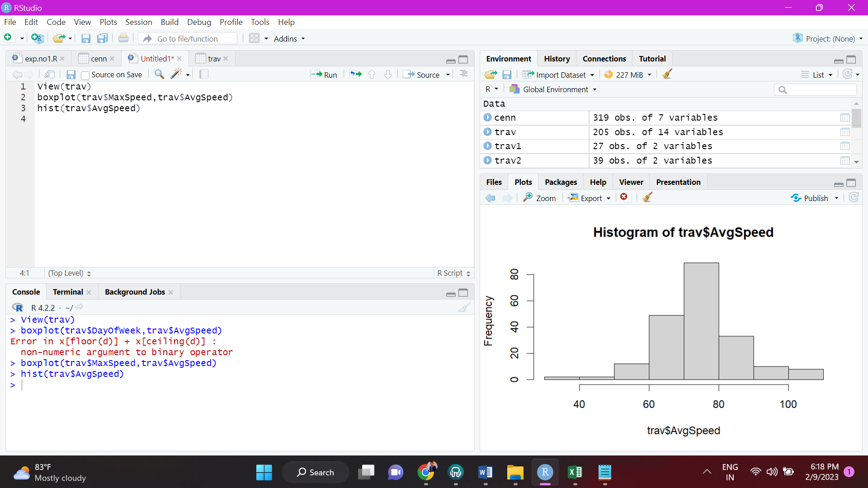The width and height of the screenshot is (868, 488).
Task: Open the Import Dataset dropdown
Action: [559, 75]
